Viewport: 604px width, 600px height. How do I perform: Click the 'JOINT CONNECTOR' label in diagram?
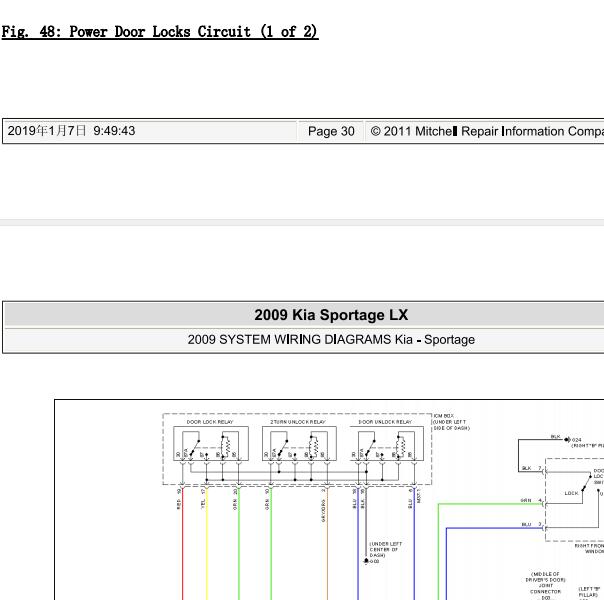(x=545, y=588)
